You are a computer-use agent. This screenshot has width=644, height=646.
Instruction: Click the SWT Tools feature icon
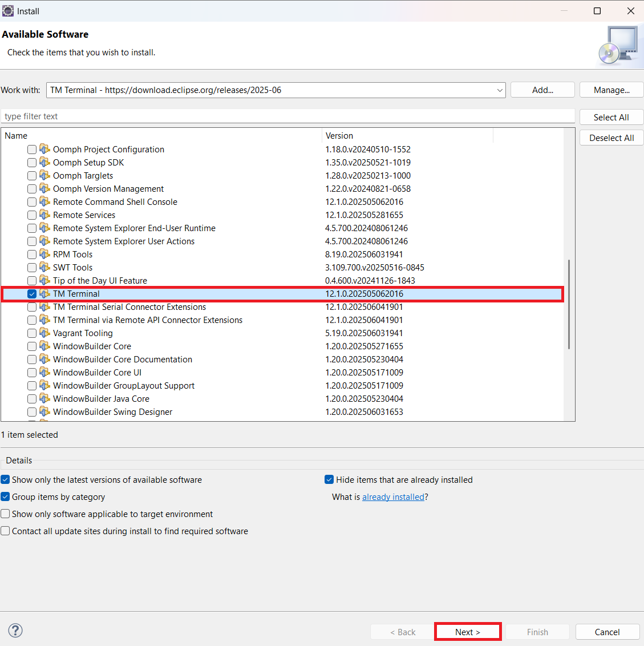click(x=44, y=268)
